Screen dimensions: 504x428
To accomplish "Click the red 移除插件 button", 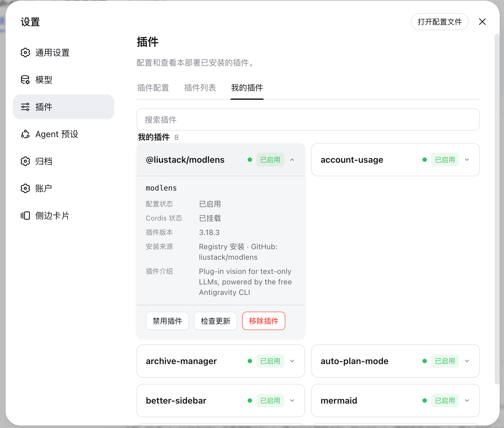I will pyautogui.click(x=264, y=321).
